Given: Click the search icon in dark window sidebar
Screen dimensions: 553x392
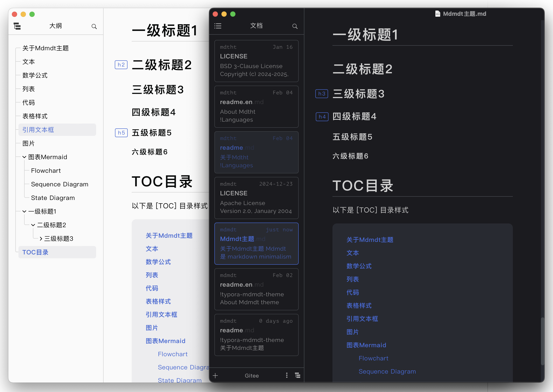Looking at the screenshot, I should click(x=295, y=26).
